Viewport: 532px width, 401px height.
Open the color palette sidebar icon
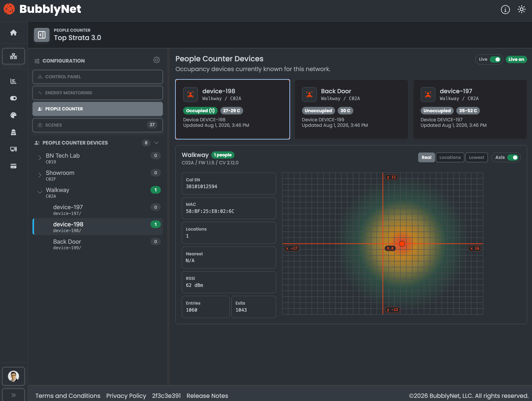click(14, 115)
